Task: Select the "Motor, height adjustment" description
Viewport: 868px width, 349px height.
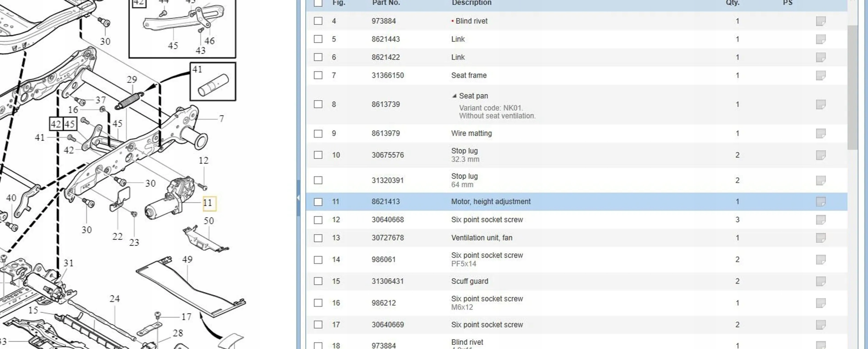Action: 491,202
